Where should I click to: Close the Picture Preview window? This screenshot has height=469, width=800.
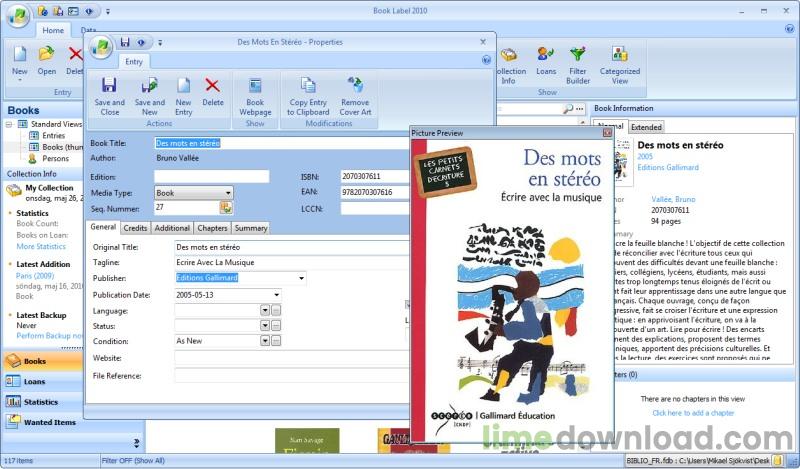(607, 133)
